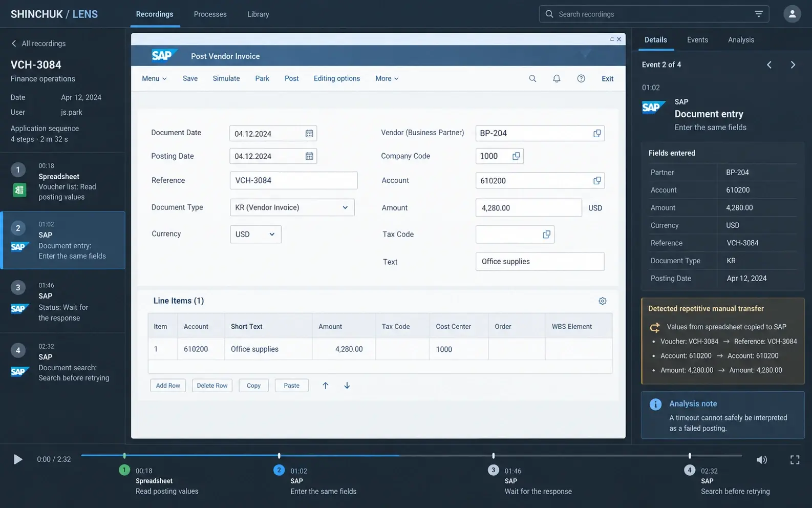Screen dimensions: 812x508
Task: Click Add Row button
Action: pyautogui.click(x=168, y=386)
